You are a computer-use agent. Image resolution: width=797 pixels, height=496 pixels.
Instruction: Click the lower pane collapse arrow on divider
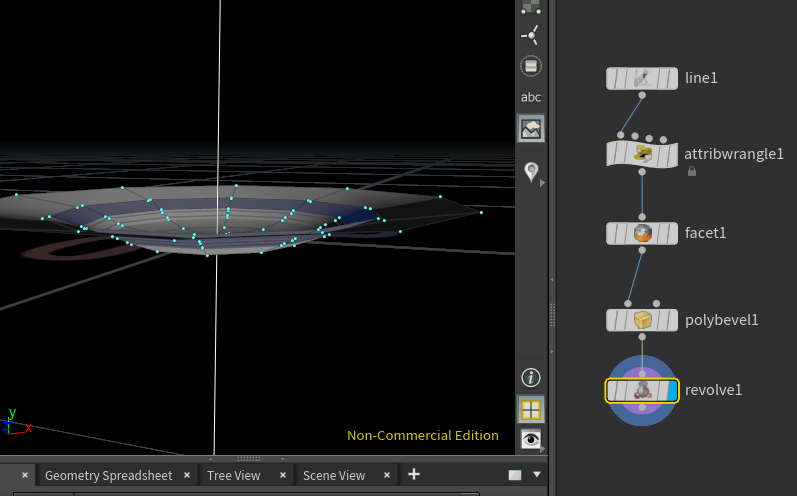(x=552, y=352)
